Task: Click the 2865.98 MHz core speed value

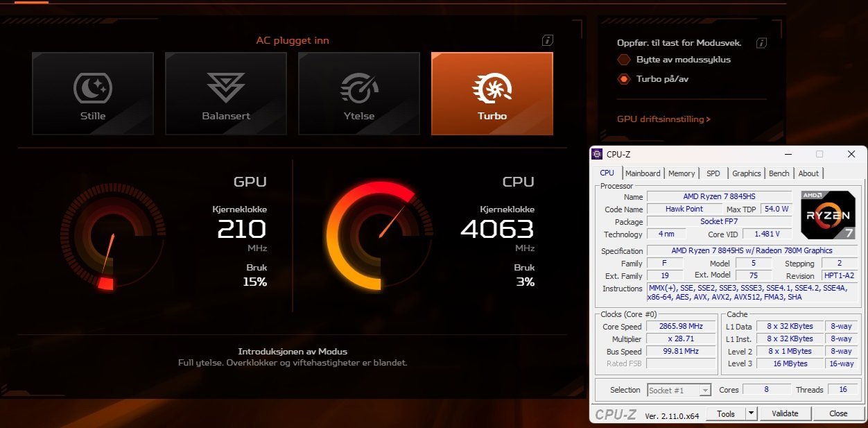Action: point(682,326)
